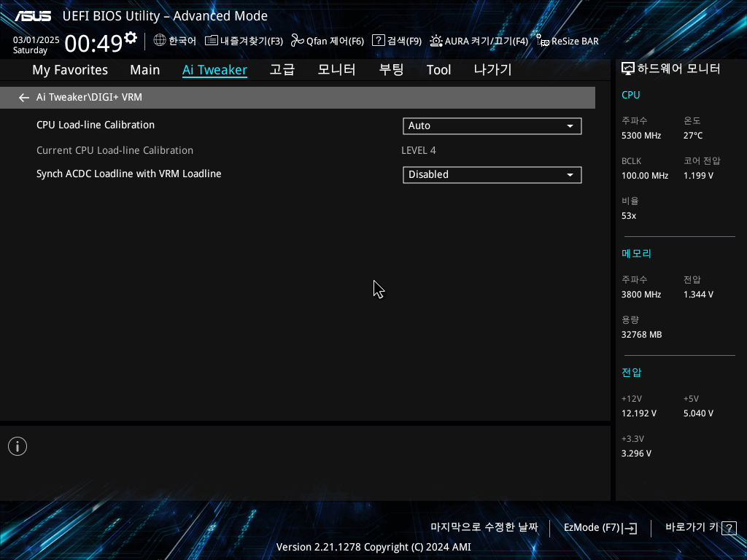747x560 pixels.
Task: Switch to the 모니터 tab
Action: coord(336,70)
